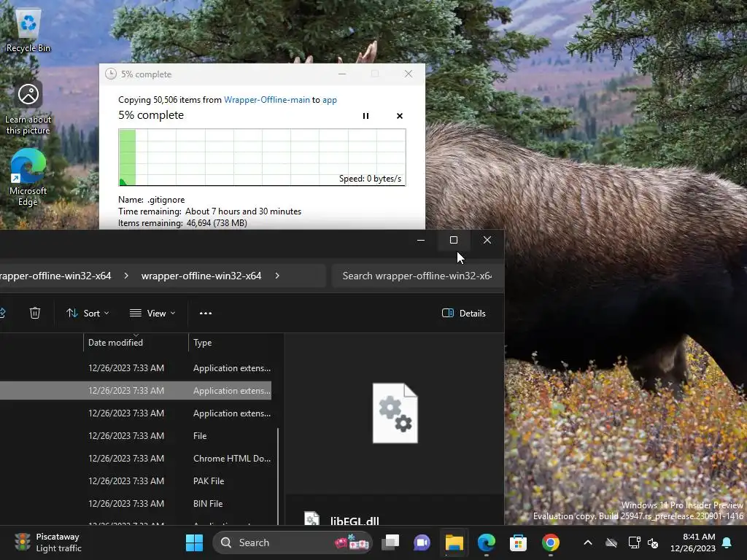Open the clock showing 8:41 AM
The image size is (747, 560).
pos(693,542)
